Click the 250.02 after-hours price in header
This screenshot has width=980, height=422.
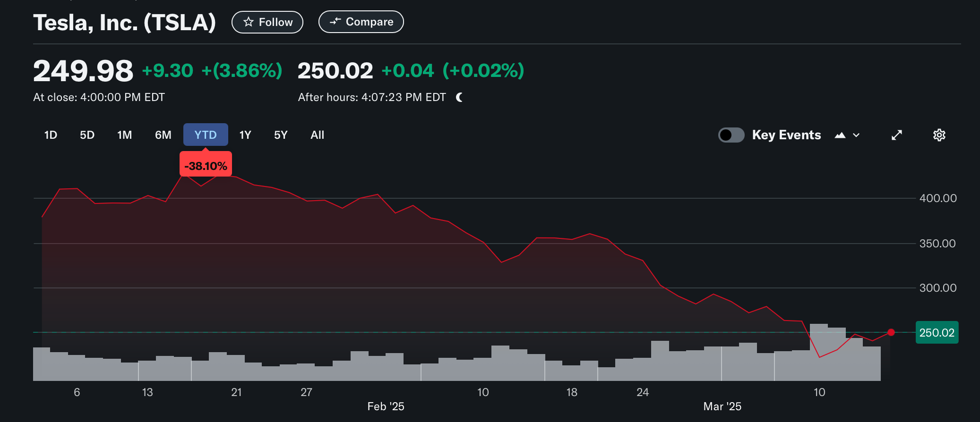pos(335,71)
